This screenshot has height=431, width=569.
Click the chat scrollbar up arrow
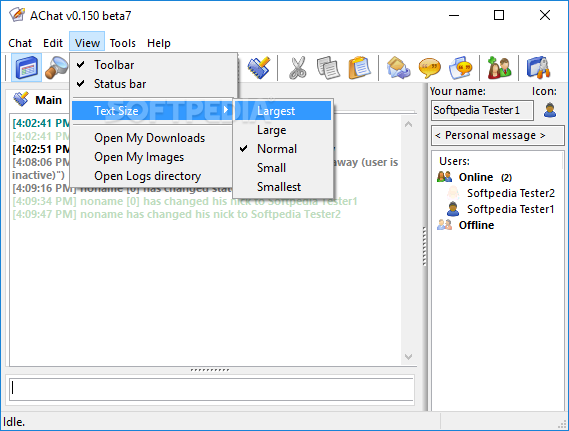(x=408, y=124)
